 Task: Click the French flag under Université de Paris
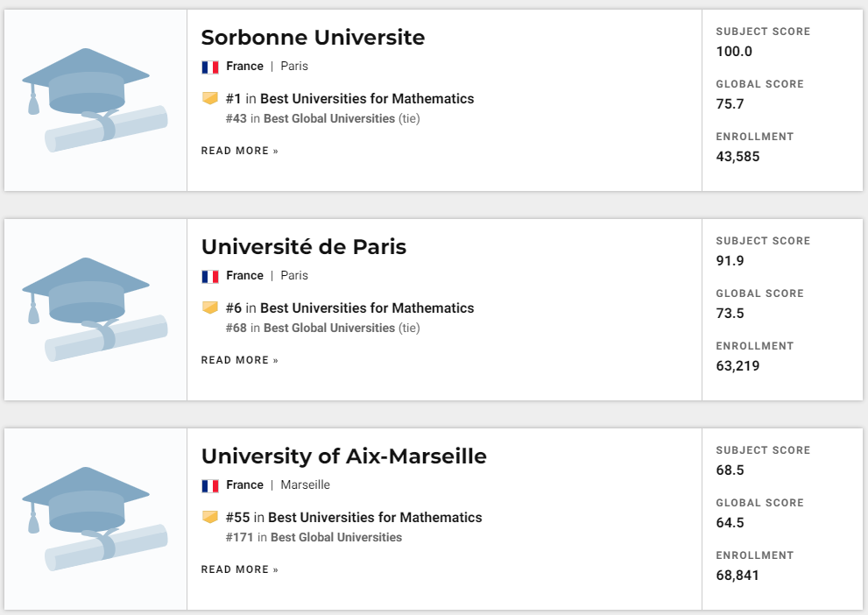point(210,276)
